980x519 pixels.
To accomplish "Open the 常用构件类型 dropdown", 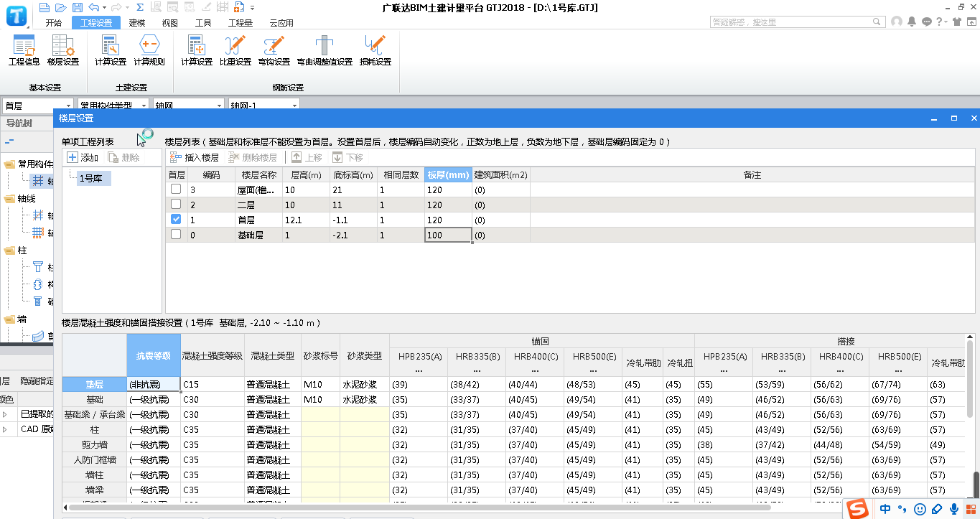I will 144,106.
